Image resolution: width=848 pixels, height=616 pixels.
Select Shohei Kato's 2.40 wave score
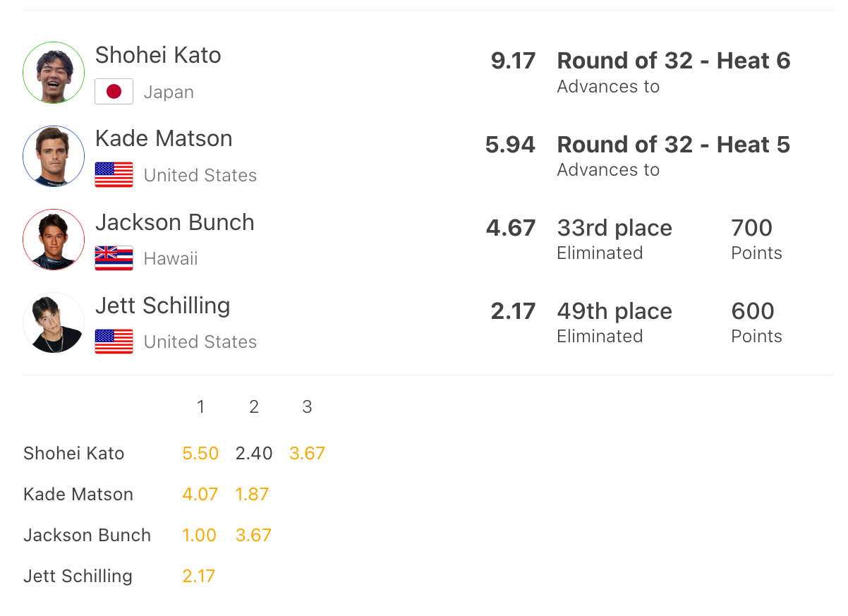(254, 453)
